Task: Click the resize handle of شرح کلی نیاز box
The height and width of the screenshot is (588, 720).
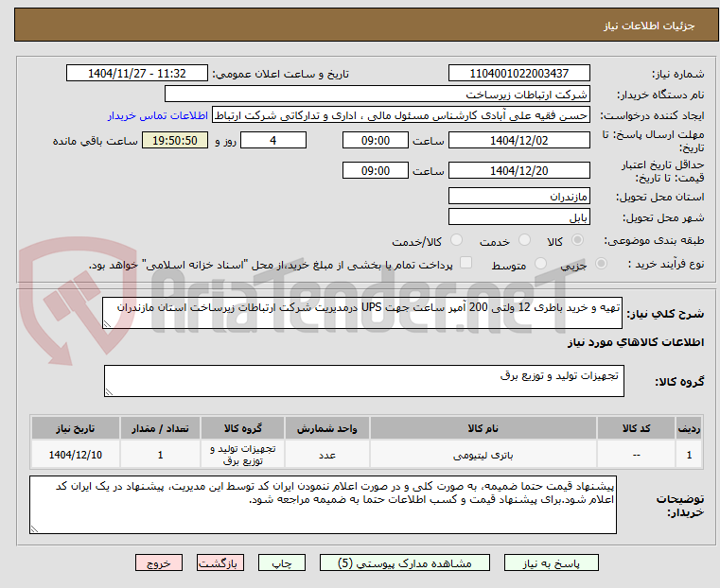Action: 107,324
